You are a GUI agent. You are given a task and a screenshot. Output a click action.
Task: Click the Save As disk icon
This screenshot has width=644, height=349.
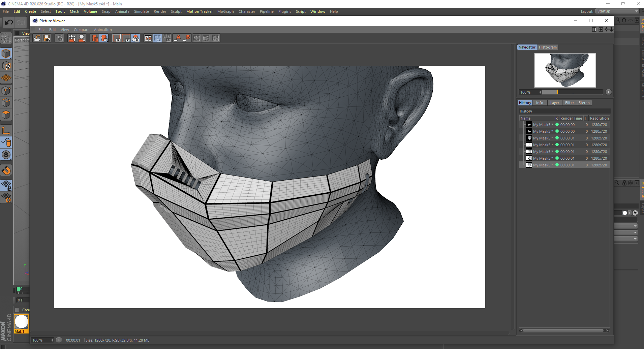(47, 38)
